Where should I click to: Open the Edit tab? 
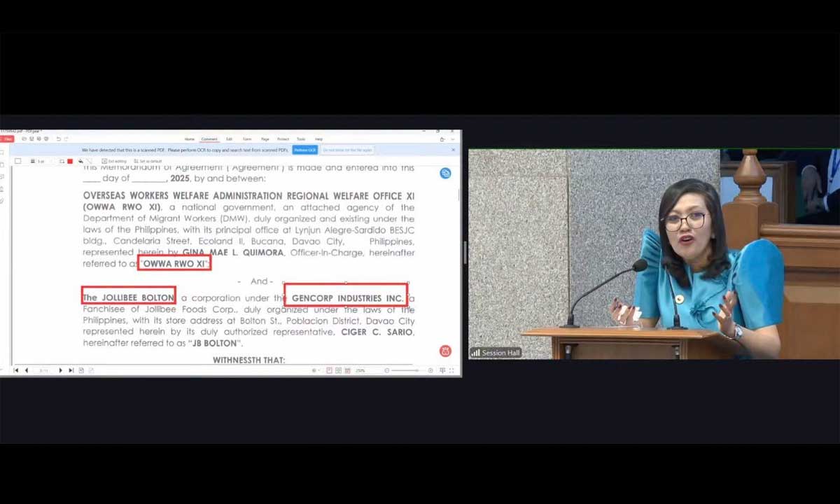tap(229, 139)
